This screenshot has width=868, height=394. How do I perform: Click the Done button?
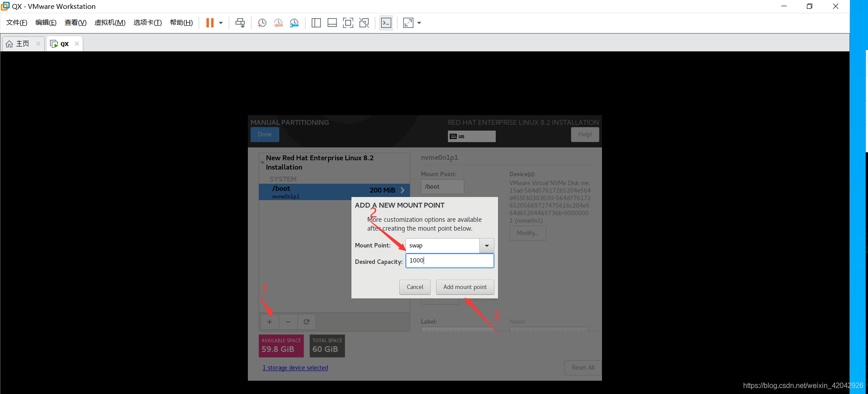[x=265, y=135]
